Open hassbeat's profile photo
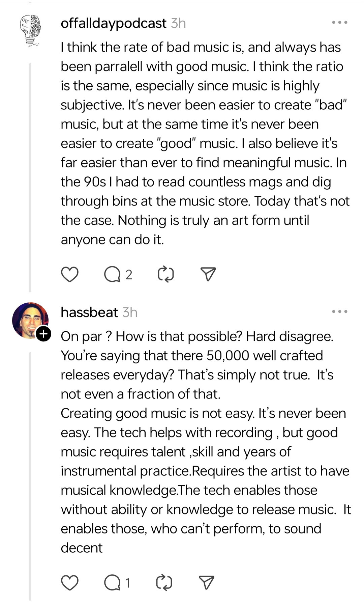 [29, 319]
